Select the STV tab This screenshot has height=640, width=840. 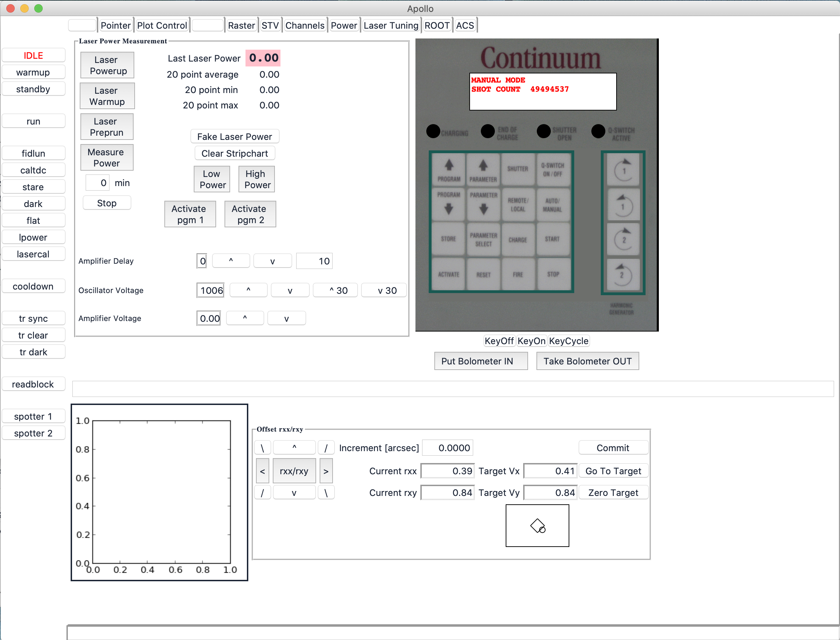[x=270, y=26]
